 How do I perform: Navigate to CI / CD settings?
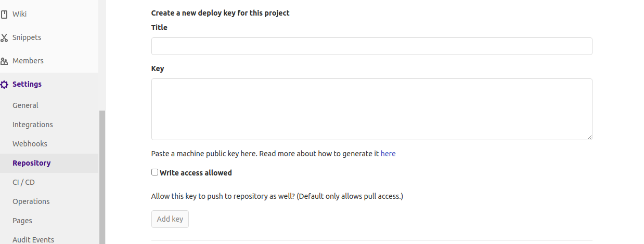tap(23, 182)
